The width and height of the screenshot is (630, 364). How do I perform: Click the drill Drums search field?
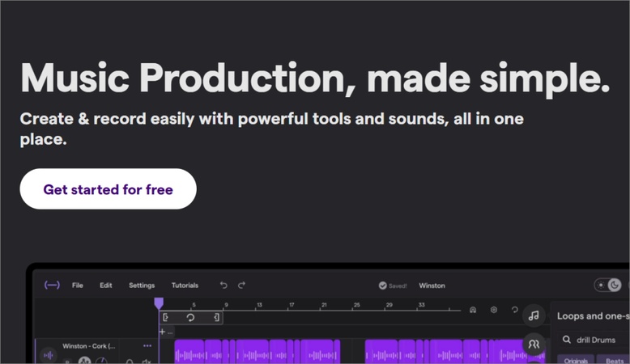[x=595, y=341]
